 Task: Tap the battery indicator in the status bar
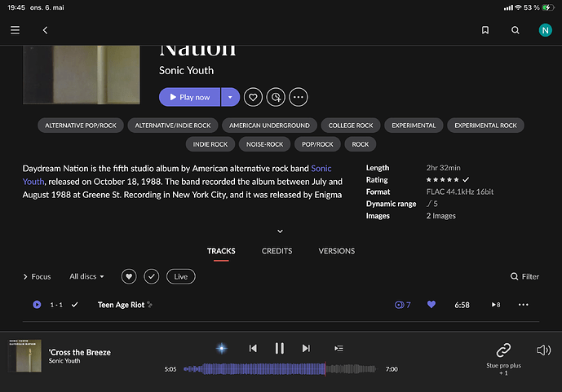(x=548, y=7)
